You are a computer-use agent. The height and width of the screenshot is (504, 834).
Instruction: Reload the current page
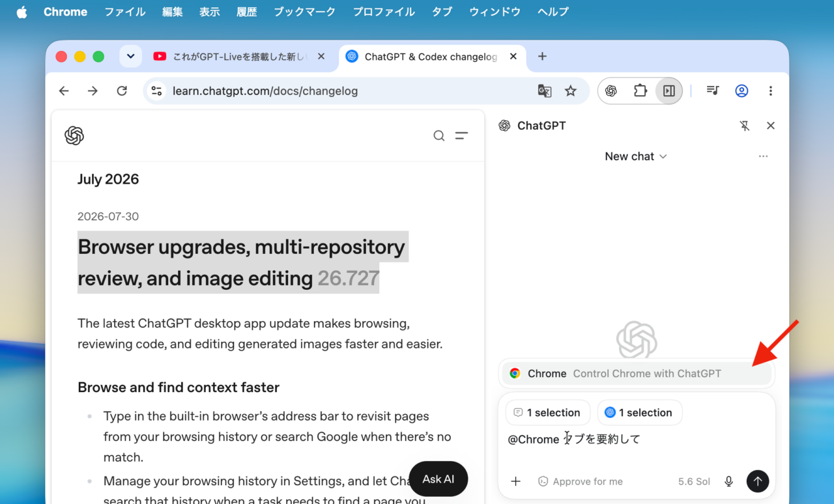coord(122,91)
